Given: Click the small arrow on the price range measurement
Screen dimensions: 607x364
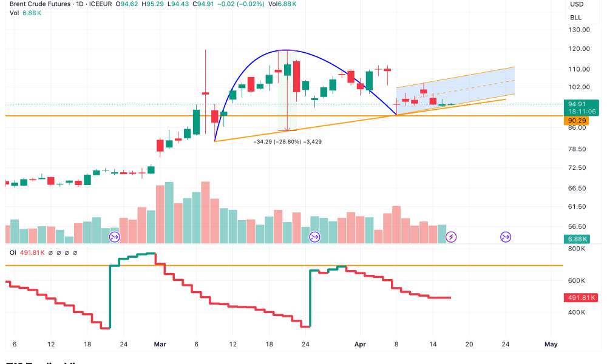Looking at the screenshot, I should tap(287, 129).
